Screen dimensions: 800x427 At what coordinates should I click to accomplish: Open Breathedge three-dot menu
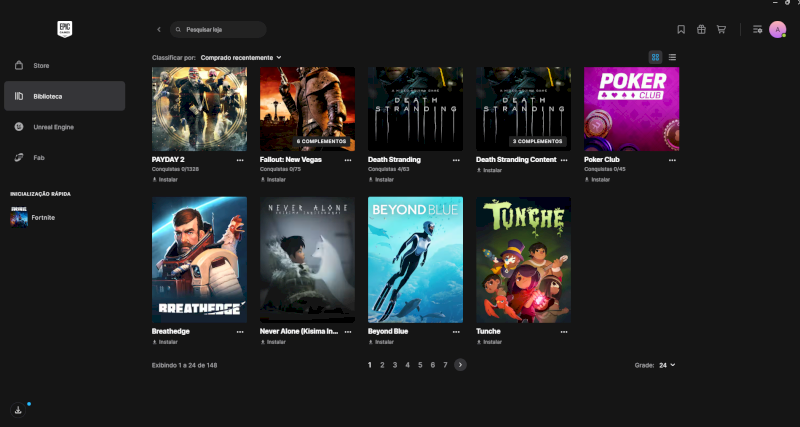click(x=240, y=332)
